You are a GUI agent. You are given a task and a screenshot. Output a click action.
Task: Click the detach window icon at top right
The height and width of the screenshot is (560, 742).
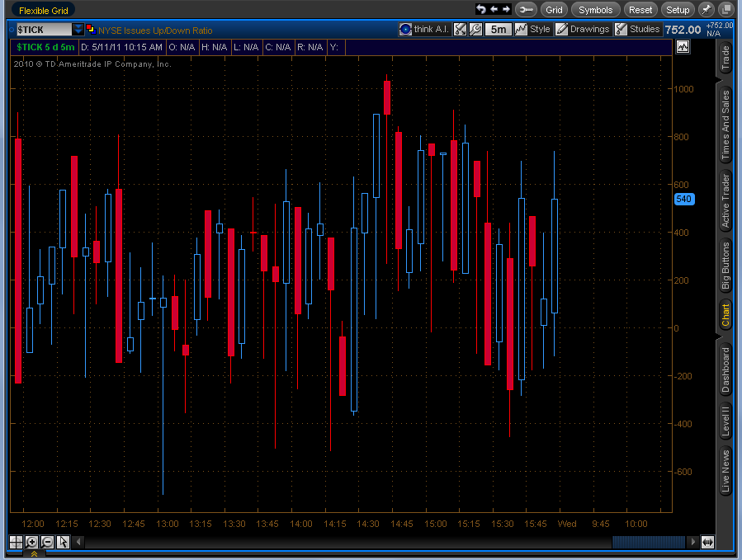(x=726, y=9)
